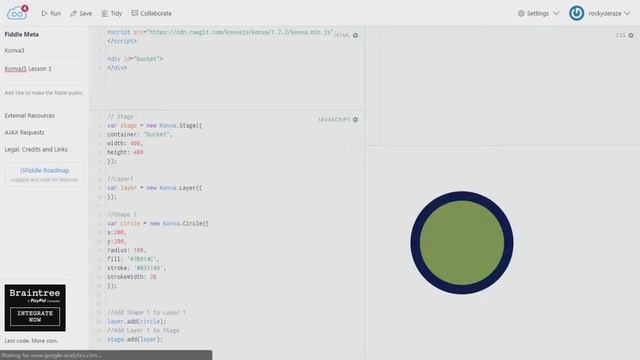Run the fiddle code

tap(51, 13)
